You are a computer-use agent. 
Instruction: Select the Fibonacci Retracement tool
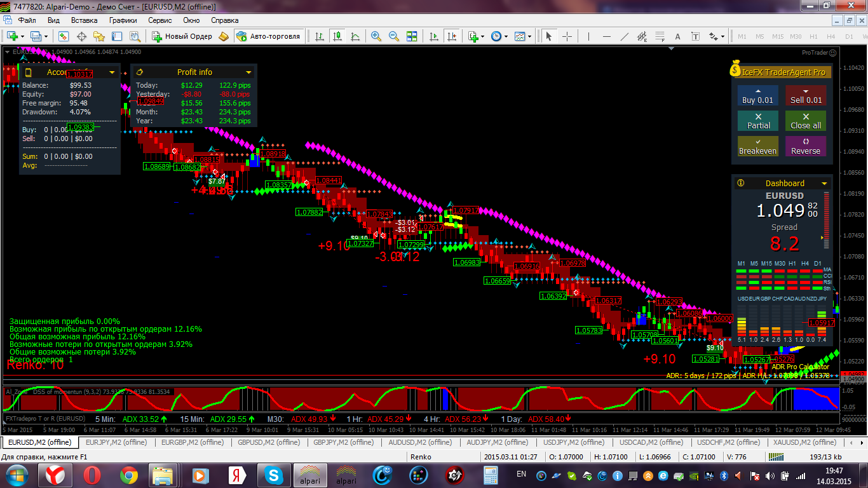(x=660, y=36)
